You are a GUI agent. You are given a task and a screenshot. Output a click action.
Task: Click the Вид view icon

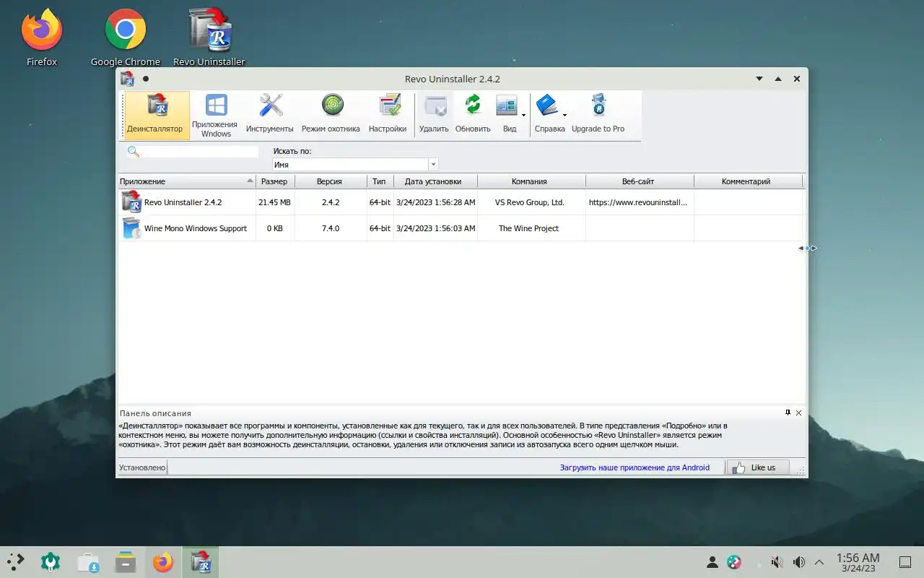tap(507, 115)
